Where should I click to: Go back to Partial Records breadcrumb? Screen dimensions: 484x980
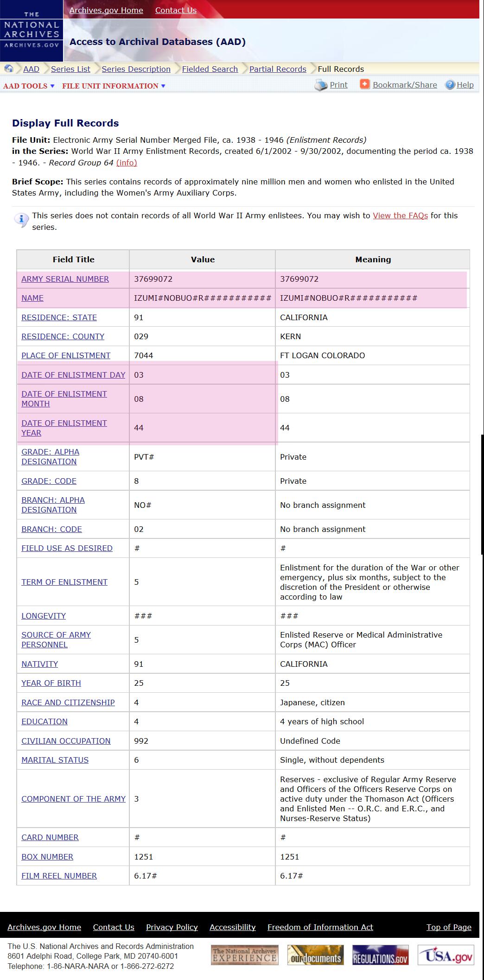pyautogui.click(x=278, y=69)
